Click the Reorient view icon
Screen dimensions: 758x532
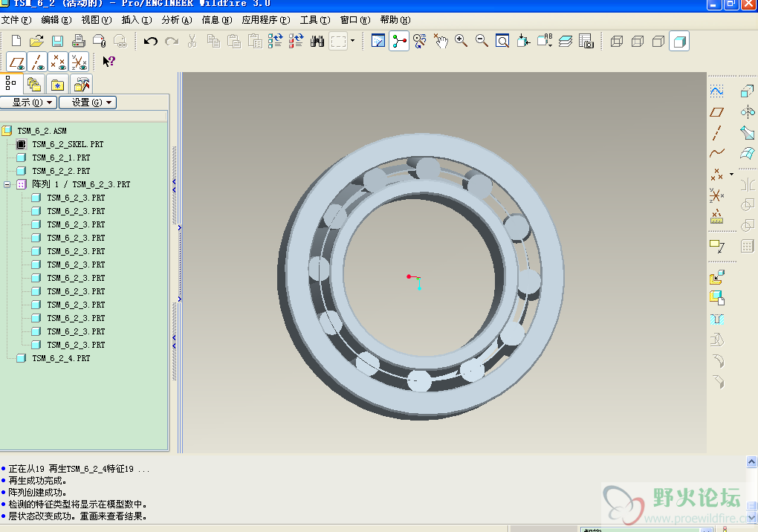point(523,41)
